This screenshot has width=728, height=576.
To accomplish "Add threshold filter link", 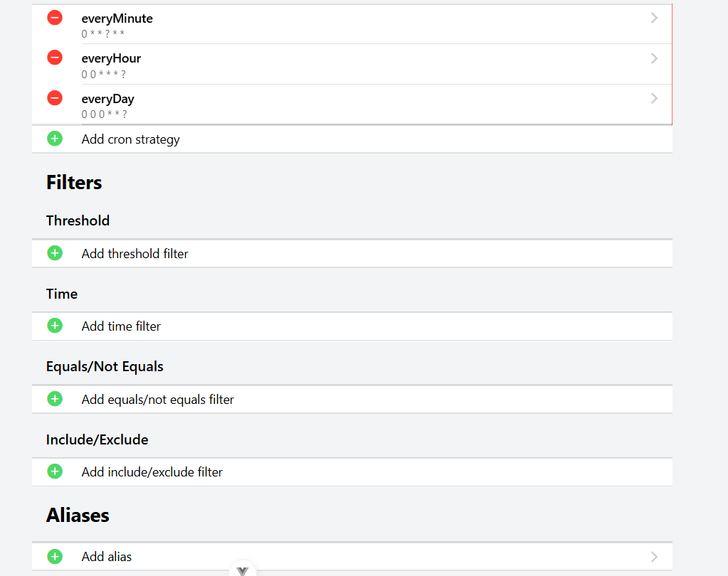I will click(x=134, y=254).
